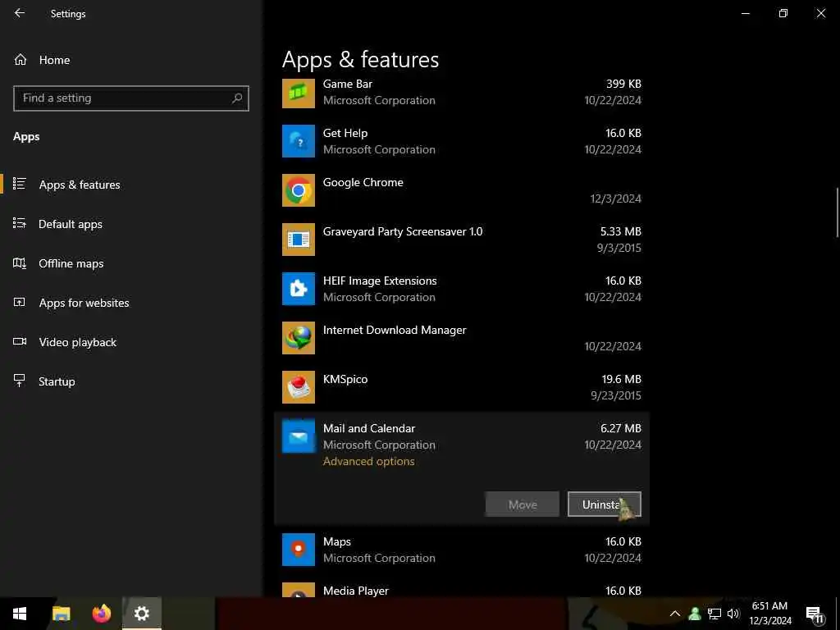Open Advanced options for Mail and Calendar
Screen dimensions: 840x630
[368, 461]
